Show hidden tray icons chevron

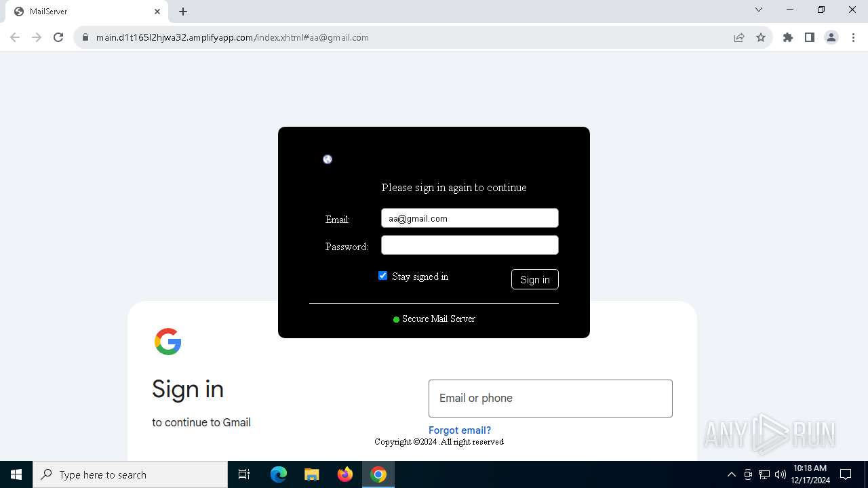coord(732,474)
